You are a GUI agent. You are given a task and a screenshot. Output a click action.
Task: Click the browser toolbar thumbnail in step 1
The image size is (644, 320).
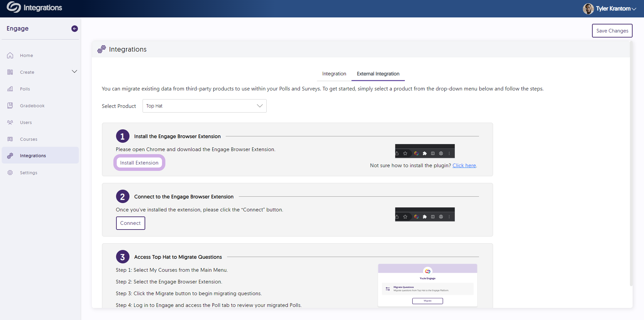tap(425, 151)
